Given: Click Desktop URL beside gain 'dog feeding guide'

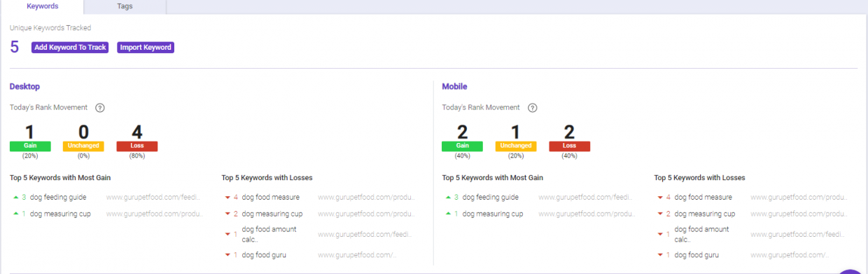Looking at the screenshot, I should (154, 198).
